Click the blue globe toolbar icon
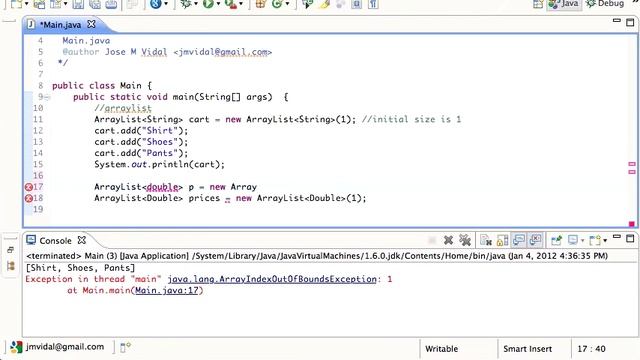The width and height of the screenshot is (640, 360). point(156,4)
